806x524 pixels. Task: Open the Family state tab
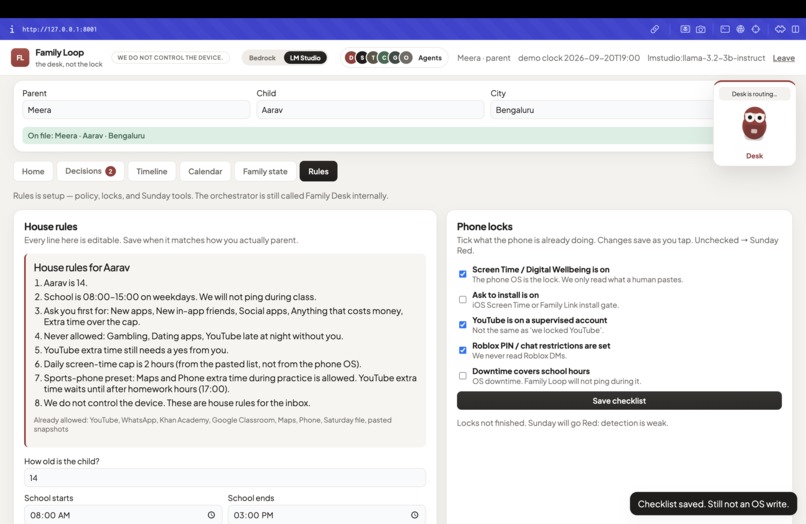click(265, 171)
